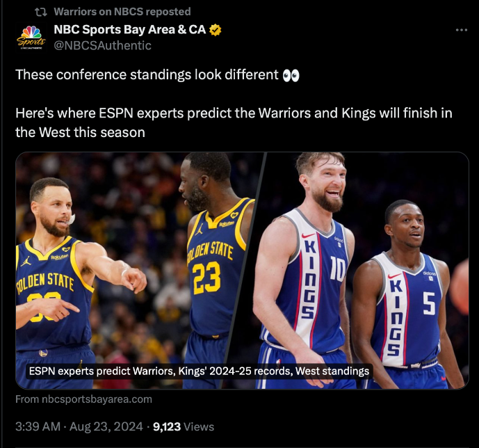Click the eyes emoji in the tweet
This screenshot has width=479, height=448.
[291, 75]
